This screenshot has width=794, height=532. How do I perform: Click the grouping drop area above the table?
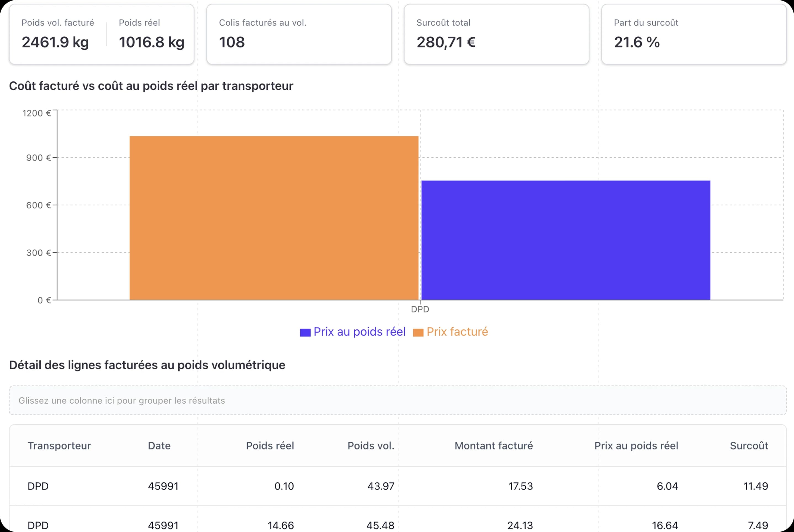397,400
